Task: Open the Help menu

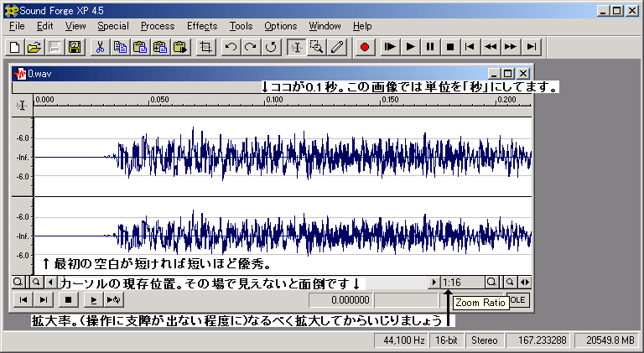Action: tap(362, 26)
